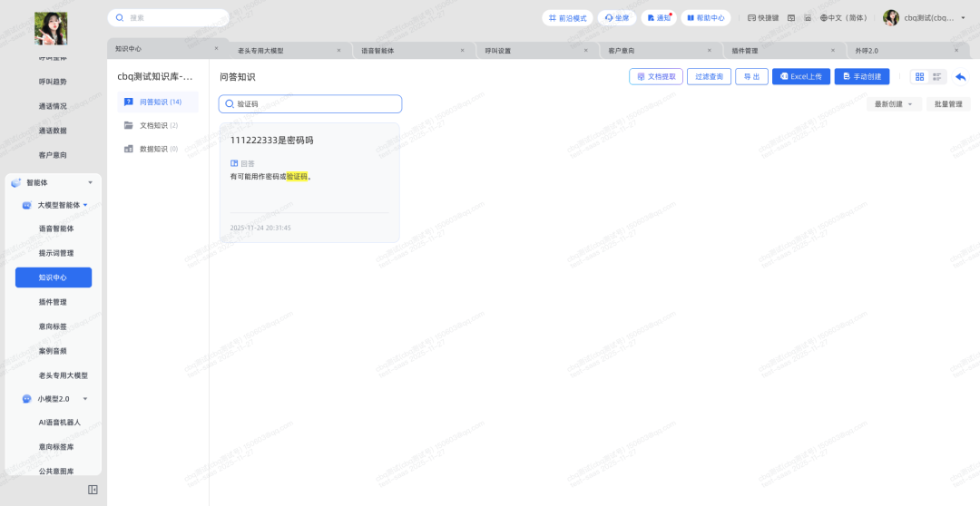The width and height of the screenshot is (980, 506).
Task: Enable 前沿模式 mode
Action: [x=568, y=18]
